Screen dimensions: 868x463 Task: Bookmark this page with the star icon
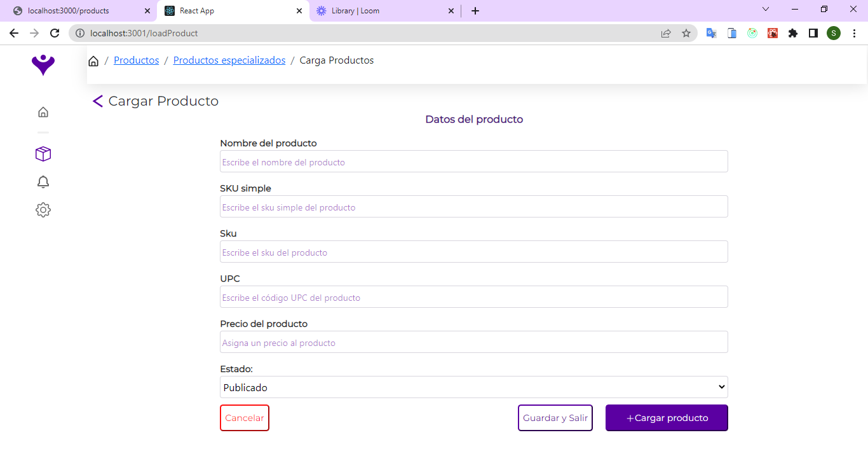coord(686,32)
